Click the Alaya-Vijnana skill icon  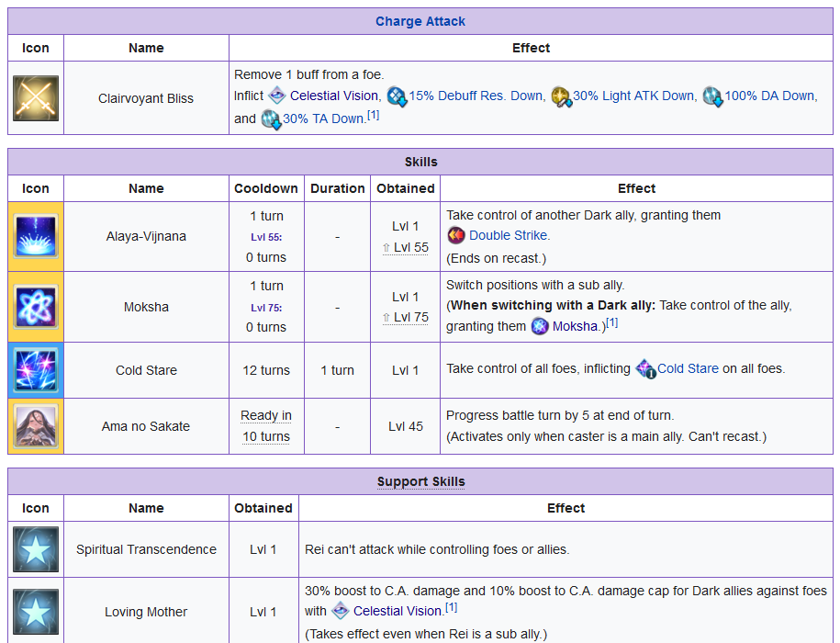(x=36, y=236)
